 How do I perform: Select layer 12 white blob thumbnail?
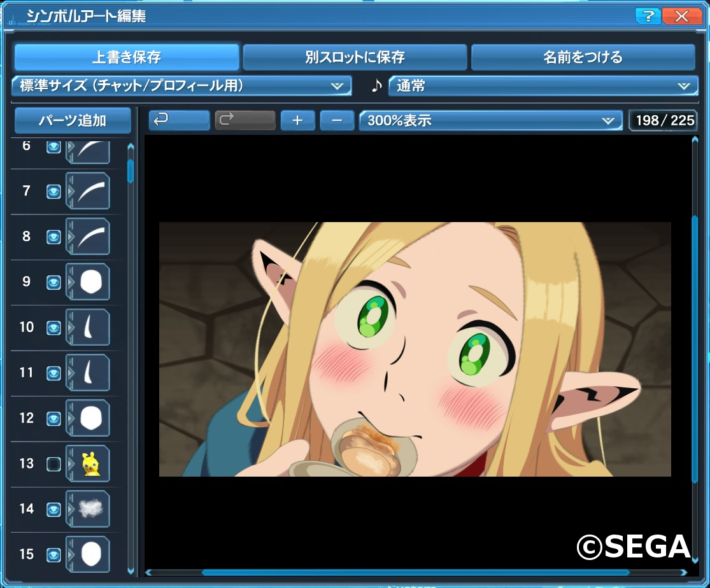tap(89, 418)
